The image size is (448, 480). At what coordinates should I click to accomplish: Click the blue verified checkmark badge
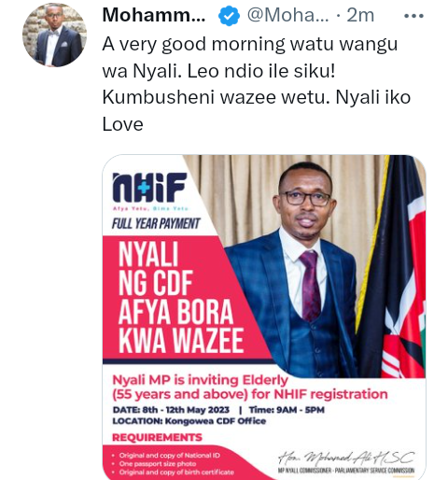pos(229,16)
